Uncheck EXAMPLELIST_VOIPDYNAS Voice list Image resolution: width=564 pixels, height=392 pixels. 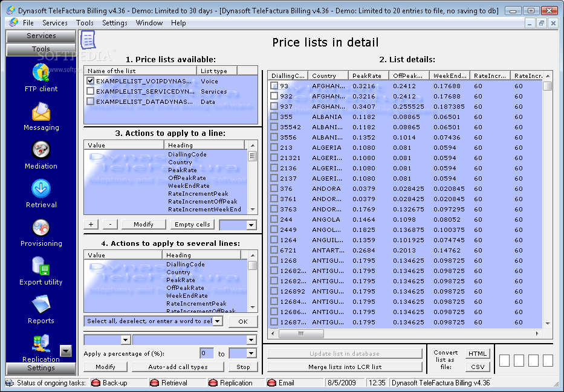(x=90, y=81)
